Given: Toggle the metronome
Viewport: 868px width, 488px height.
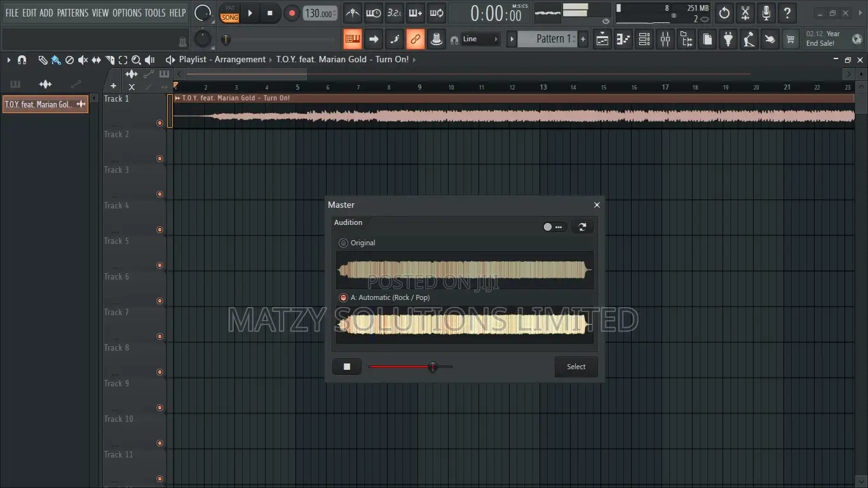Looking at the screenshot, I should (353, 13).
